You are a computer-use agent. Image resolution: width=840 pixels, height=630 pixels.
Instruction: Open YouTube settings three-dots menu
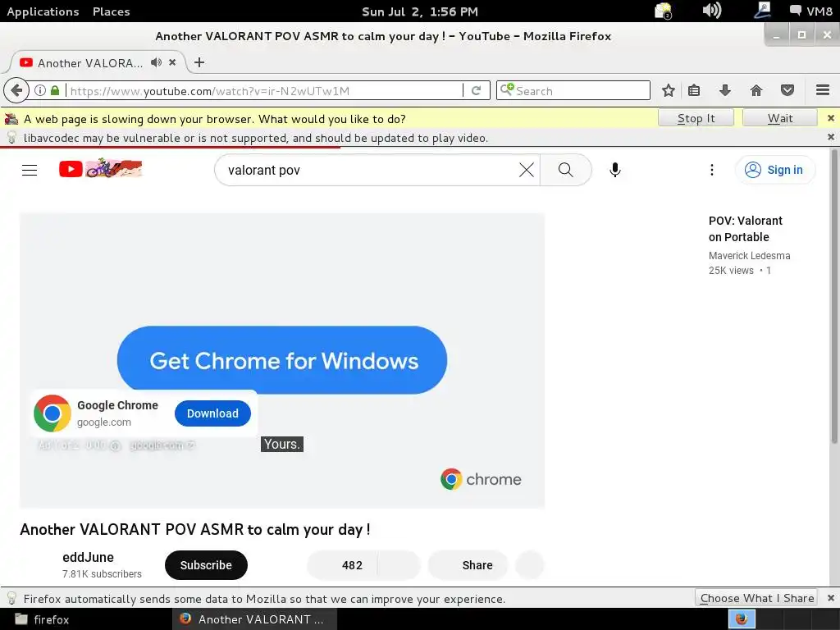(x=711, y=170)
